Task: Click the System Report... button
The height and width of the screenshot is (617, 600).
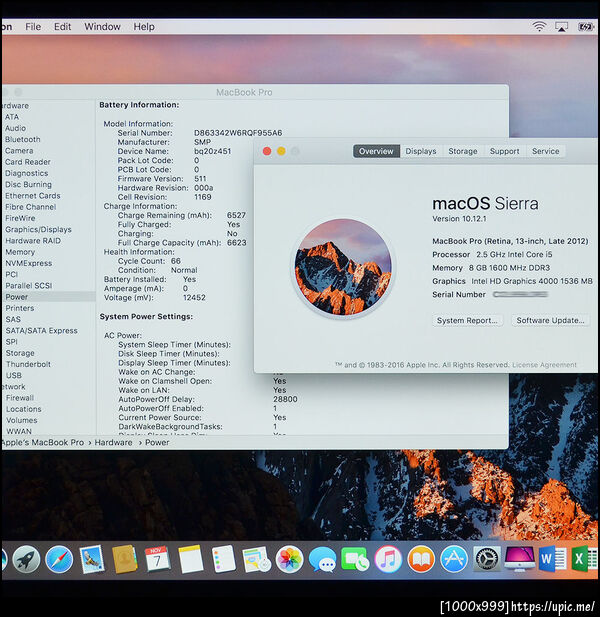Action: pyautogui.click(x=467, y=320)
